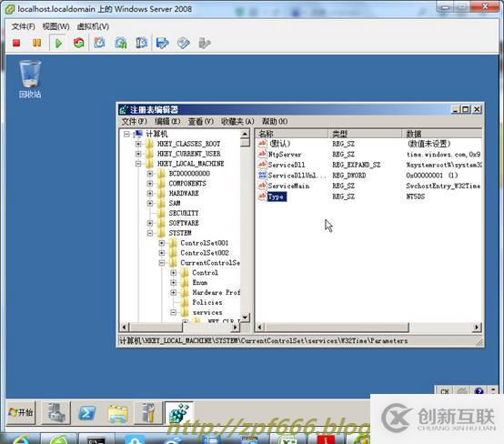This screenshot has height=444, width=504.
Task: Click the Registry Editor taskbar button
Action: [178, 412]
